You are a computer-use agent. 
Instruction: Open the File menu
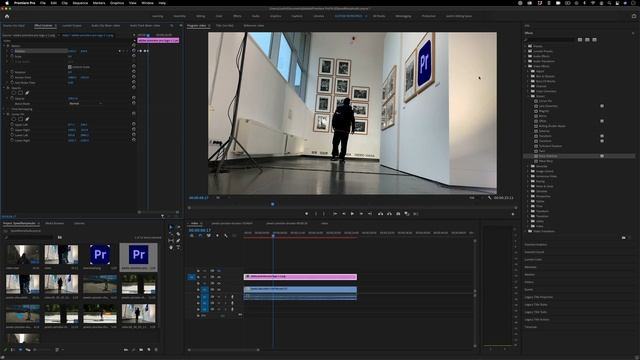(42, 3)
